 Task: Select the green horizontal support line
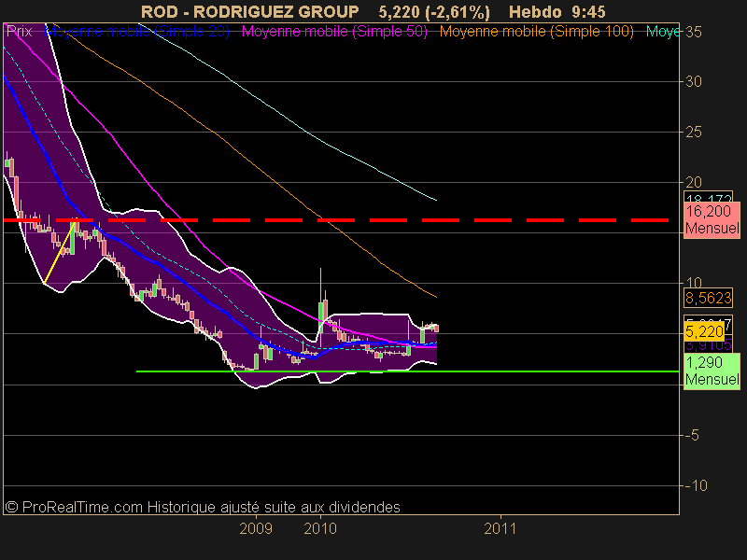click(x=407, y=371)
